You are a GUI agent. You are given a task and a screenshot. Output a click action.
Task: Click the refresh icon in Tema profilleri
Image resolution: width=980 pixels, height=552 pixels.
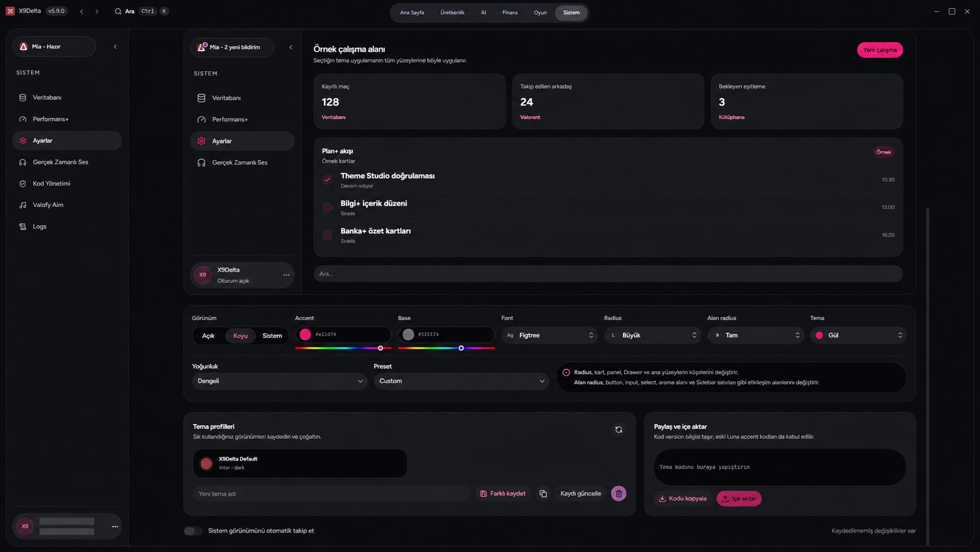coord(618,429)
